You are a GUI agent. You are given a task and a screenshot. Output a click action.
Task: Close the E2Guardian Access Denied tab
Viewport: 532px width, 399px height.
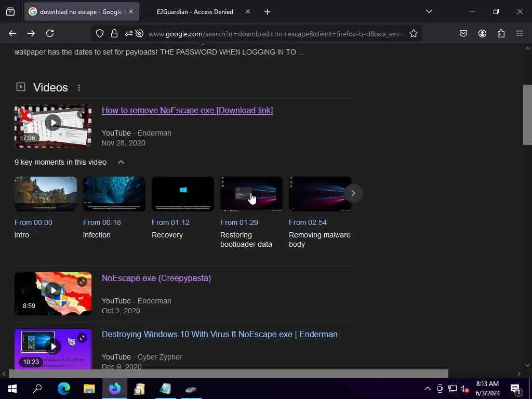248,11
